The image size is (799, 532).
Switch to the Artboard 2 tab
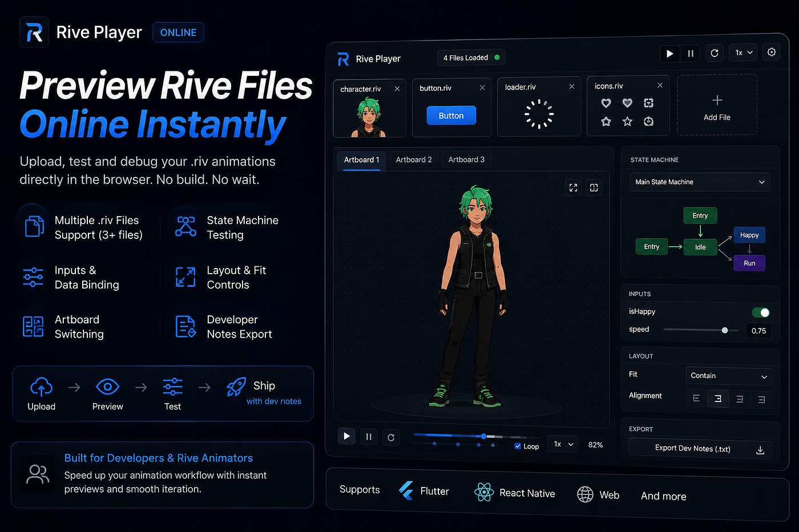coord(414,160)
